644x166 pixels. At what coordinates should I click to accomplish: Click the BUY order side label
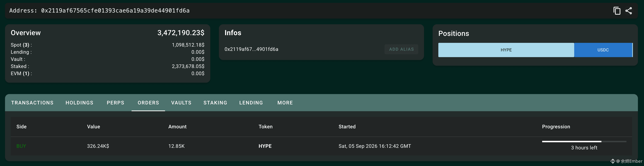point(21,146)
